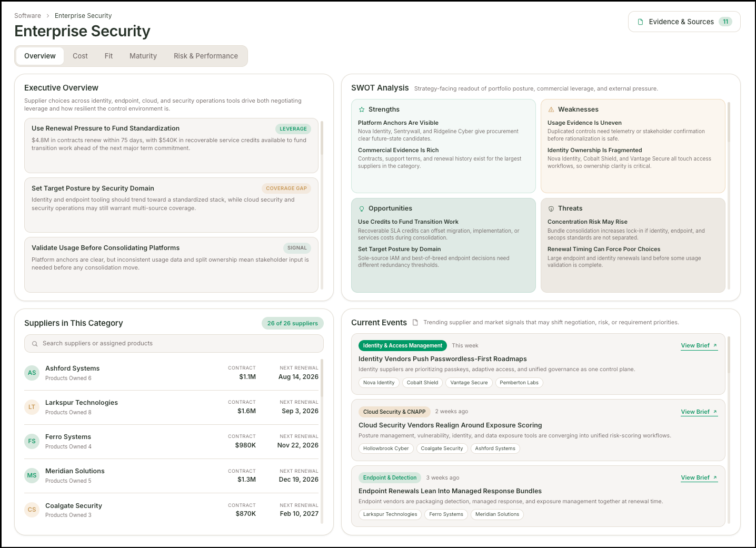Click the Opportunities lightbulb icon
This screenshot has width=756, height=548.
coord(362,208)
